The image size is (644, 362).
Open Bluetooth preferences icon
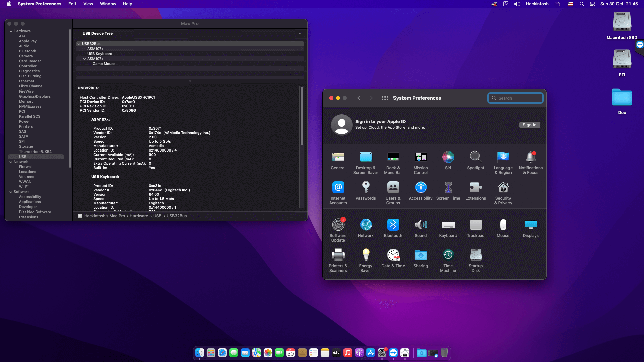pyautogui.click(x=393, y=225)
